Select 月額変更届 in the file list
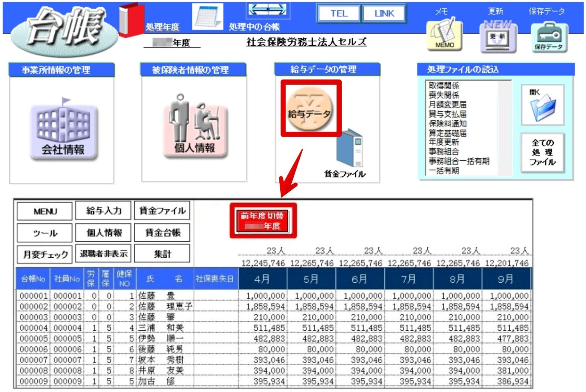 click(447, 104)
